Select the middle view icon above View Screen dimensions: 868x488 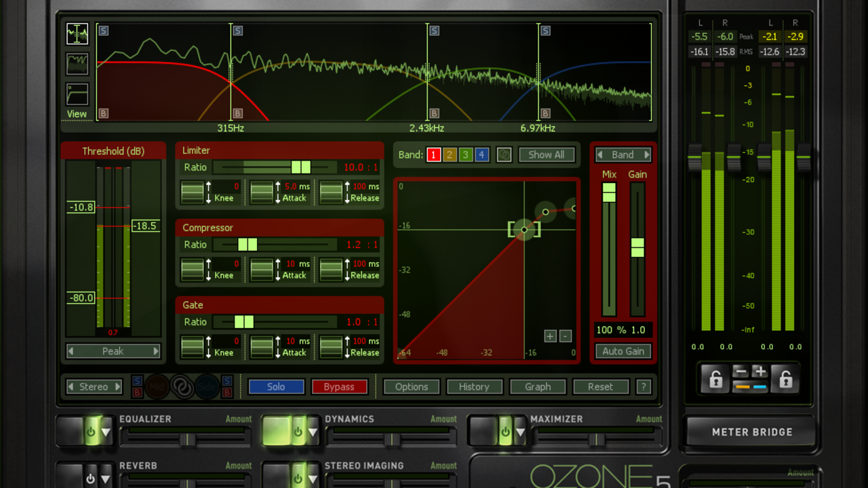77,64
